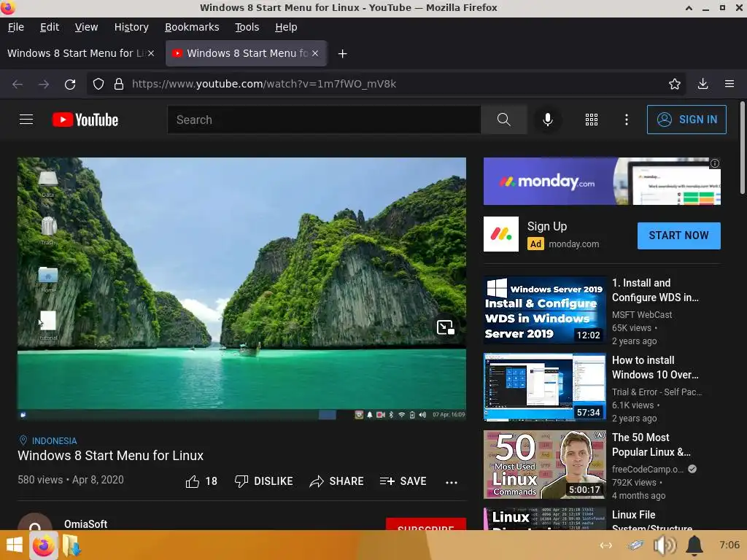This screenshot has height=560, width=747.
Task: Go forward with the forward arrow
Action: [x=44, y=85]
